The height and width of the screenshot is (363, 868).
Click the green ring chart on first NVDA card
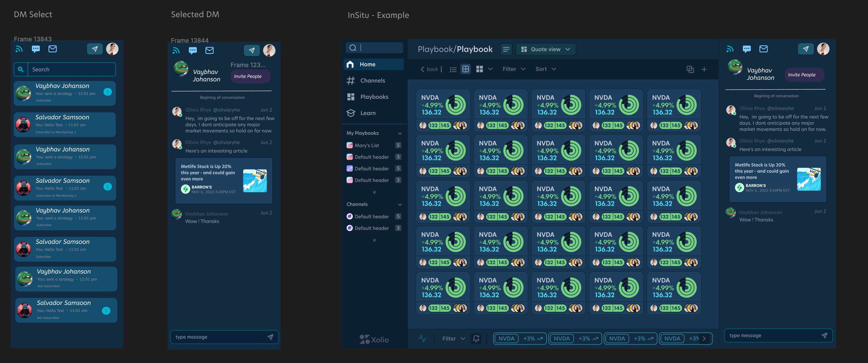pyautogui.click(x=455, y=105)
